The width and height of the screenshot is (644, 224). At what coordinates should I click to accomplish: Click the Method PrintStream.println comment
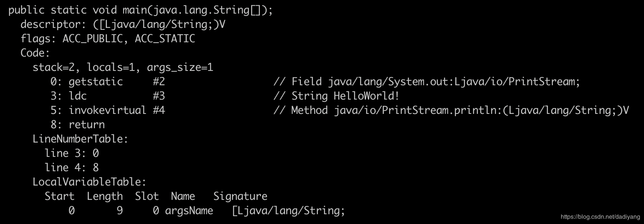tap(451, 110)
